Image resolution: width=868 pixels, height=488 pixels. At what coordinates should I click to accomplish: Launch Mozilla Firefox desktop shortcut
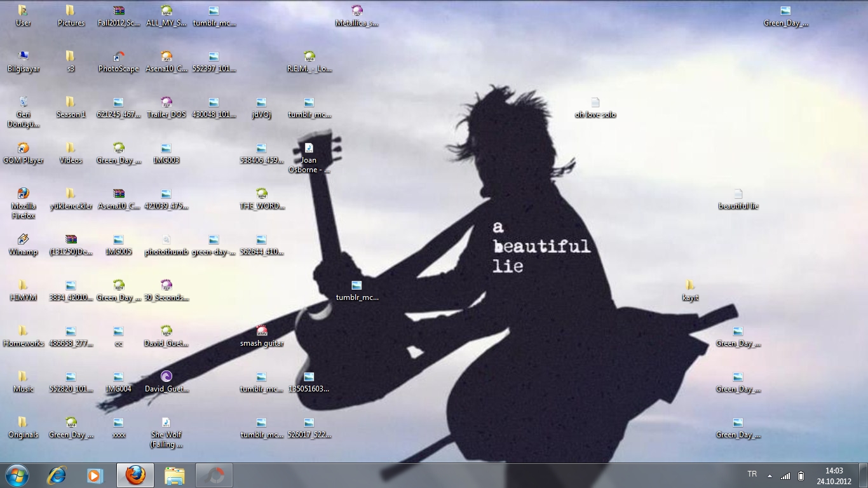[23, 203]
